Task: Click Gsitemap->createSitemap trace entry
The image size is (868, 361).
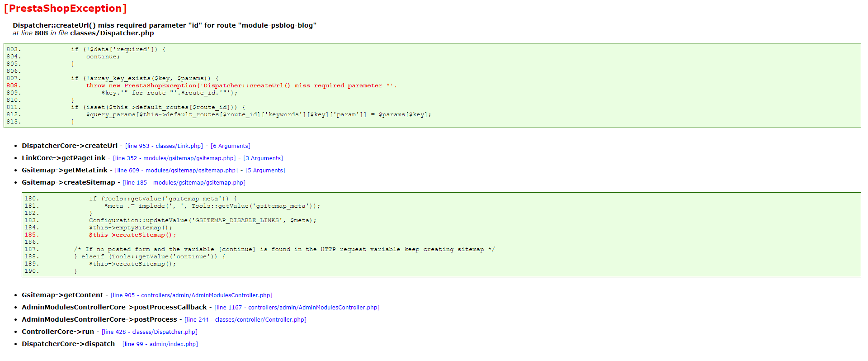Action: 68,182
